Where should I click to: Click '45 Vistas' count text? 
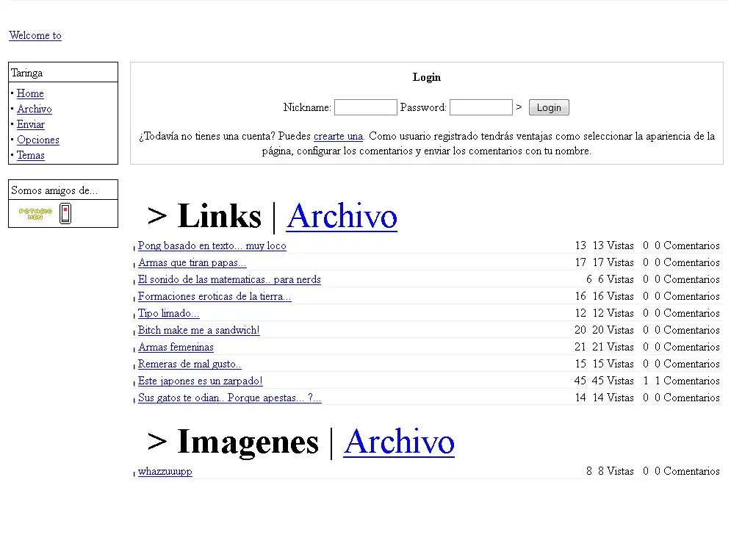613,381
